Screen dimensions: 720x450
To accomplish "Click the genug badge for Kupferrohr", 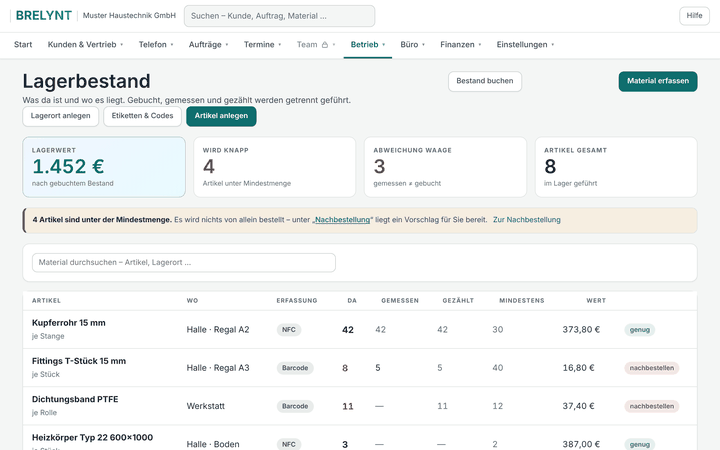I will [x=640, y=330].
